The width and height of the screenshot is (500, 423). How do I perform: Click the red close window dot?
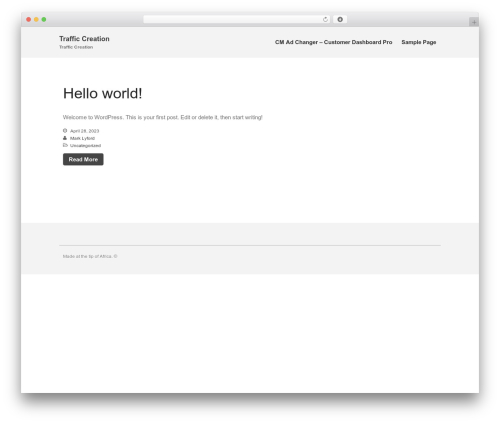[x=29, y=19]
